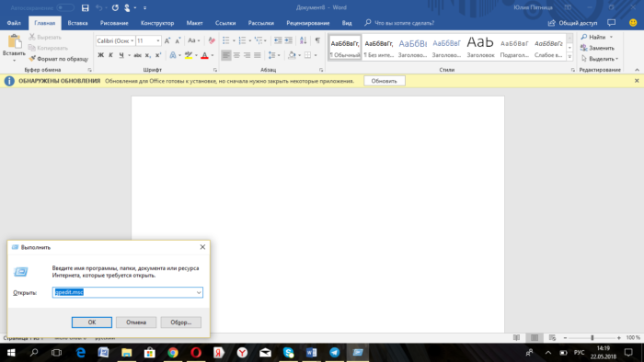Screen dimensions: 644x362
Task: Open Telegram from the taskbar
Action: point(334,353)
